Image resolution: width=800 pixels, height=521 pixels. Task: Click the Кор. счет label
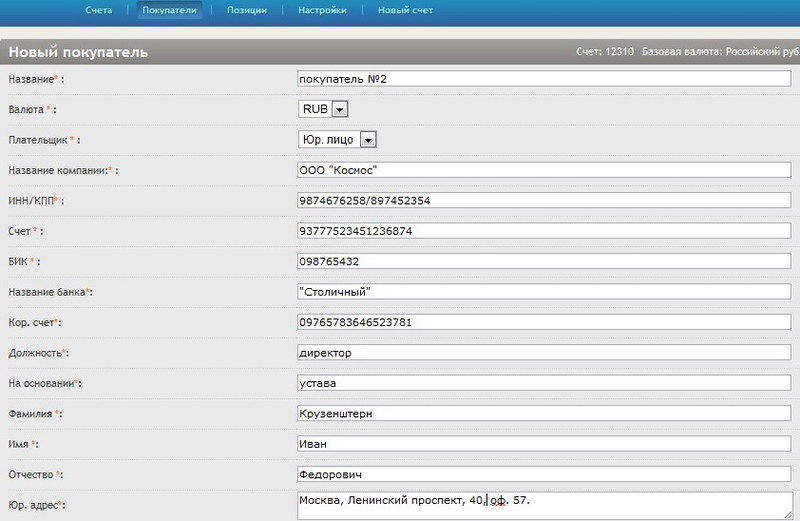coord(35,322)
